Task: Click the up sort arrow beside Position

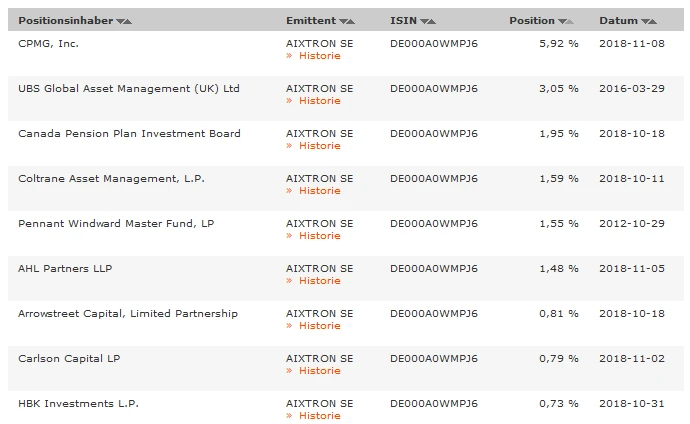Action: click(570, 21)
